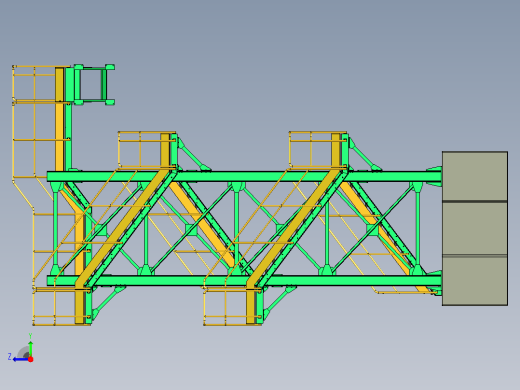Select the top gray counterweight block
520x390 pixels.
pos(475,176)
